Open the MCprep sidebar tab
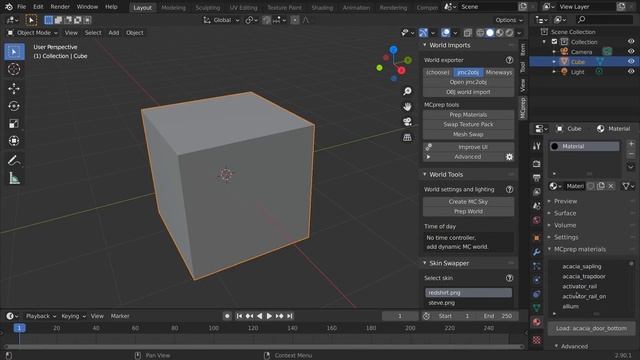The width and height of the screenshot is (640, 360). (x=523, y=108)
